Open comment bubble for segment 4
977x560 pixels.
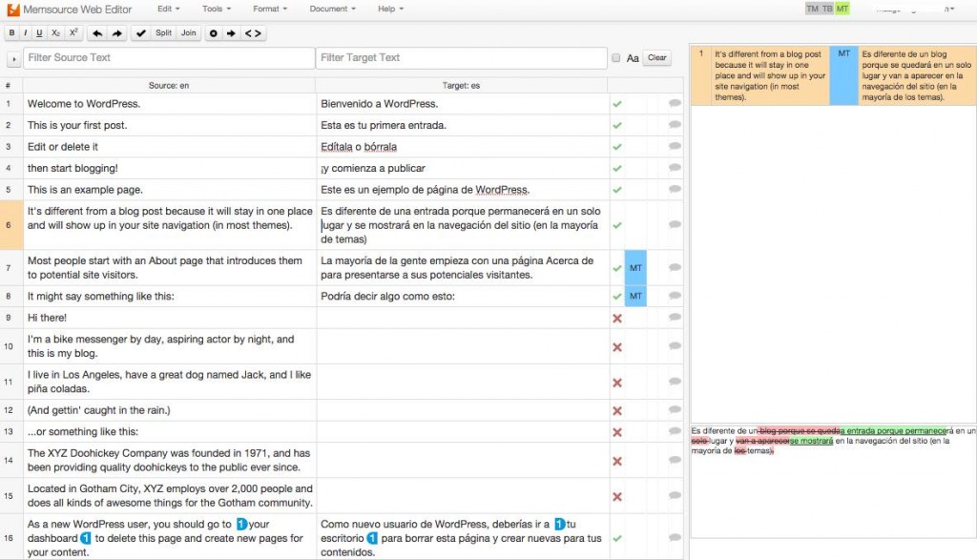click(675, 168)
